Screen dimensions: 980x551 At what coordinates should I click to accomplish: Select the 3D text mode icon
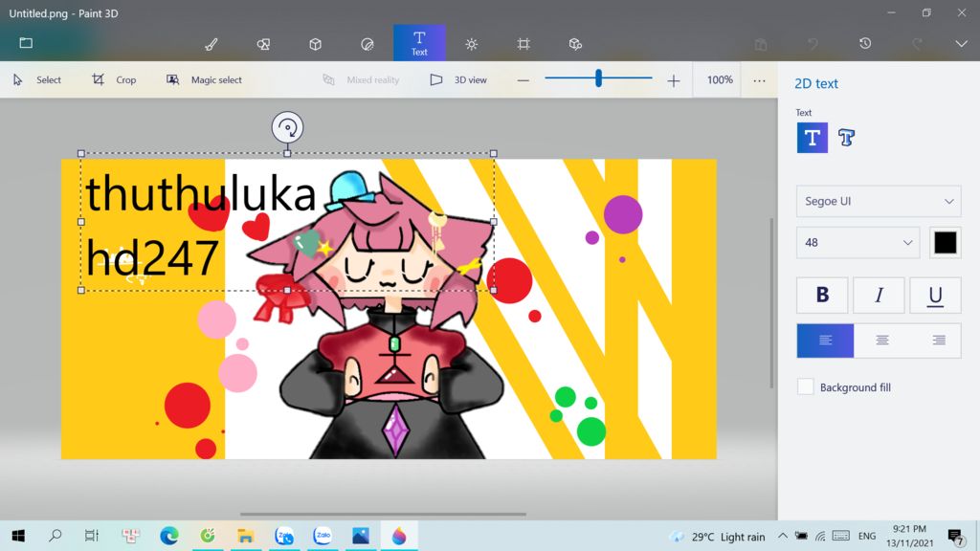[x=846, y=138]
